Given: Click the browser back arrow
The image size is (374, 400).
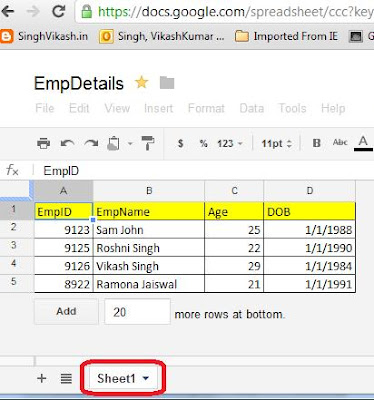Looking at the screenshot, I should point(7,11).
